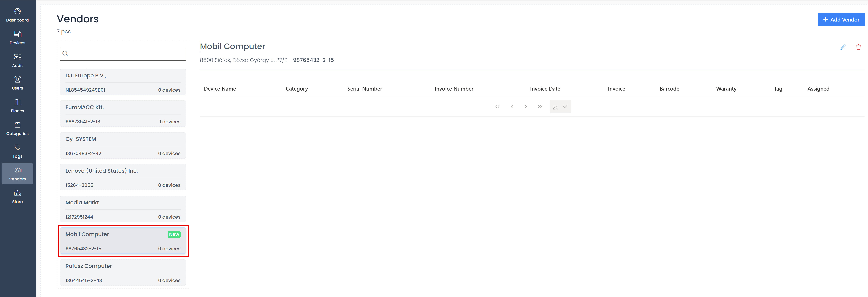
Task: Open the Tags section
Action: (x=18, y=151)
